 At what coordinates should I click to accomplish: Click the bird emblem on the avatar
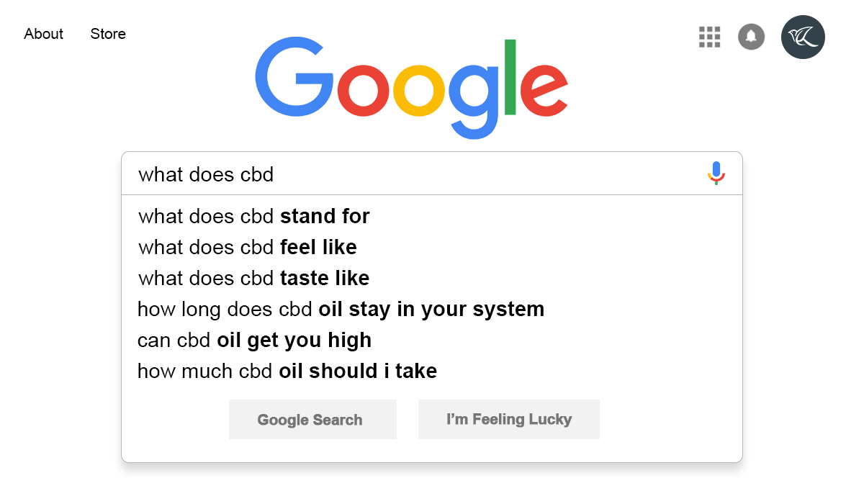803,37
